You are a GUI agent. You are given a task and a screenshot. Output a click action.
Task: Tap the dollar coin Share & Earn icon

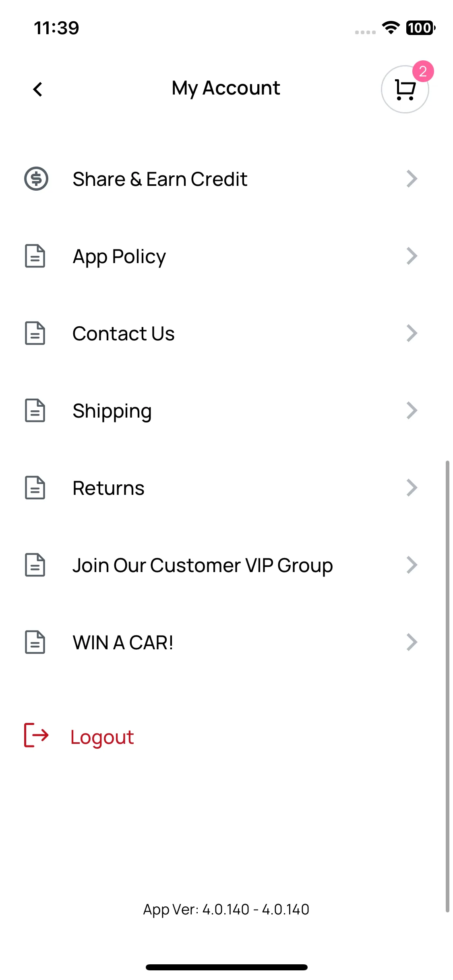(x=36, y=179)
